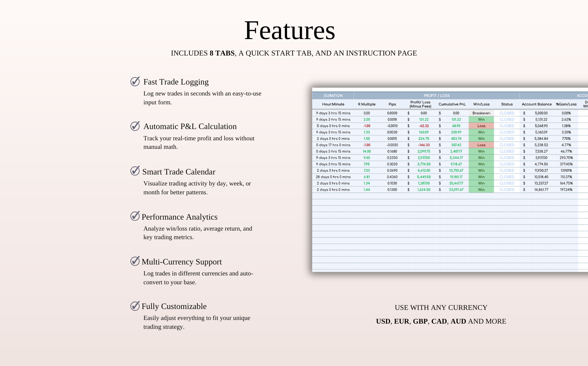Click the 5,449.50 profit cell
The image size is (588, 366).
(x=424, y=177)
